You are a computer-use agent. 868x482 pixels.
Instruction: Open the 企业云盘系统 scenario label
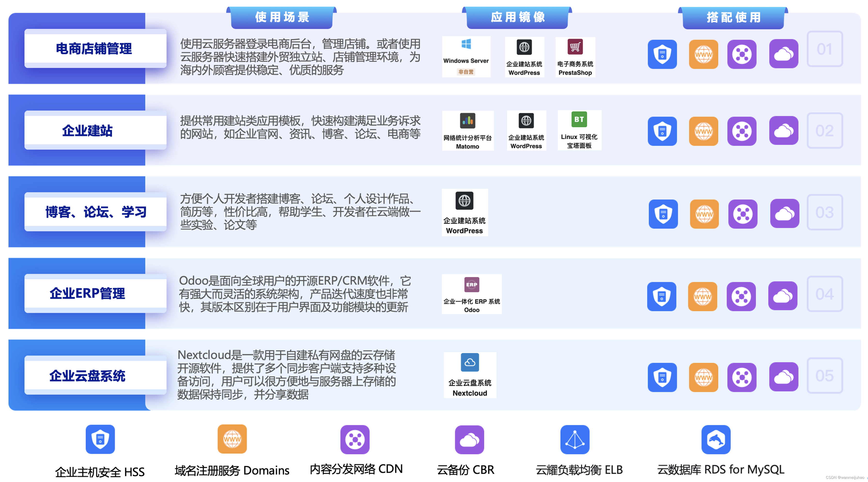coord(95,375)
